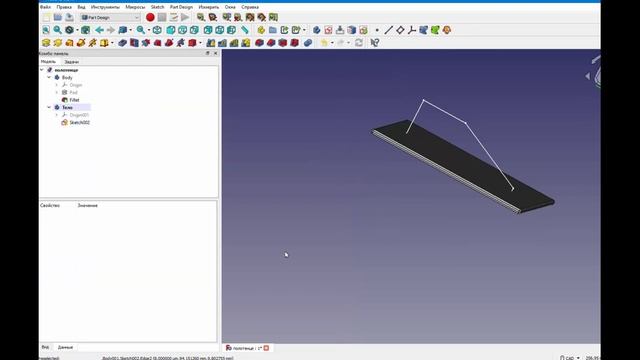Go back with the left arrow icon

click(x=99, y=30)
